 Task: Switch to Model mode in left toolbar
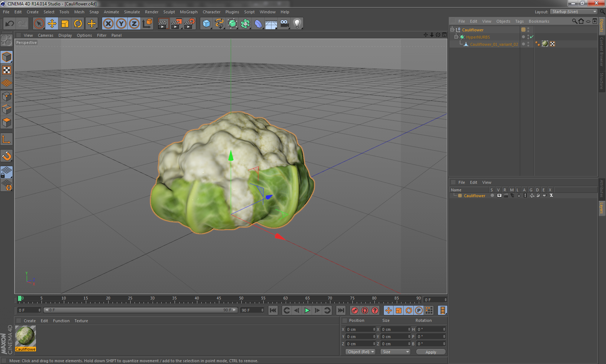click(x=6, y=57)
